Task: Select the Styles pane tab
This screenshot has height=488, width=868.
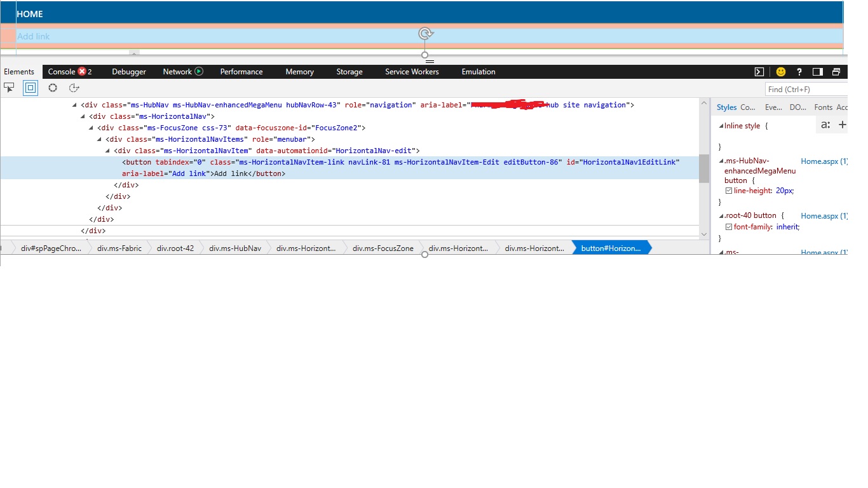Action: pos(726,107)
